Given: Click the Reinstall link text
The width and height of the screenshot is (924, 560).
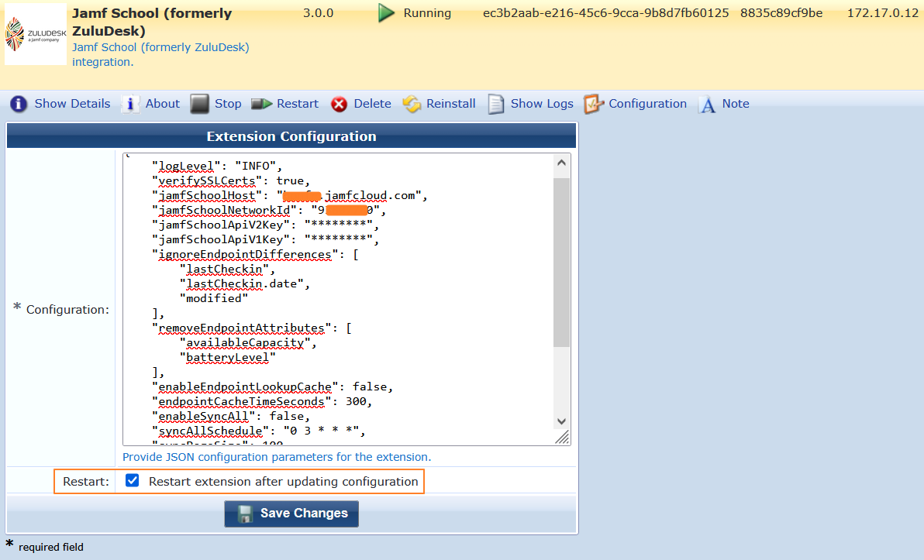Looking at the screenshot, I should [x=451, y=104].
